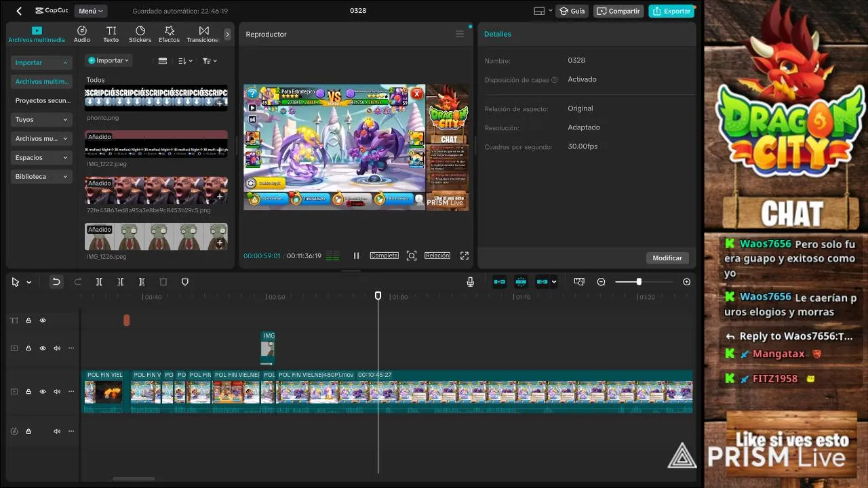Click the Disposición de capas info icon
Screen dimensions: 868x488
point(555,80)
